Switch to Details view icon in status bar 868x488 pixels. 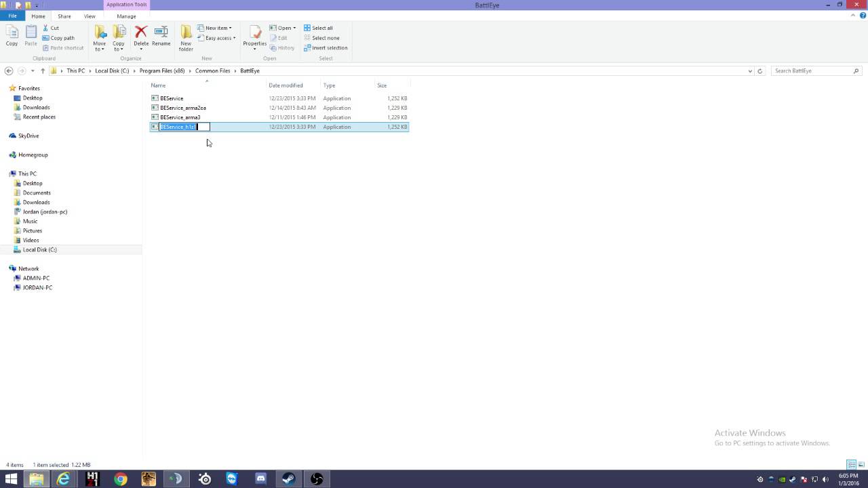[851, 464]
